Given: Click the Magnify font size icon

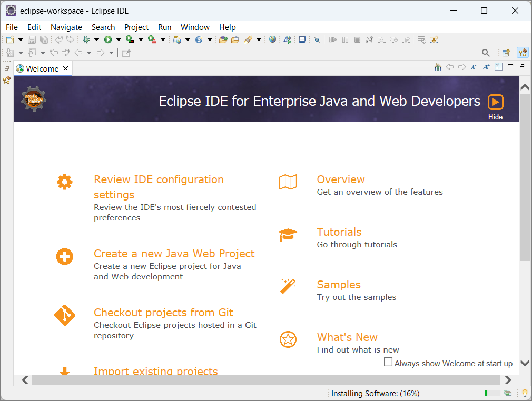Looking at the screenshot, I should pos(486,67).
